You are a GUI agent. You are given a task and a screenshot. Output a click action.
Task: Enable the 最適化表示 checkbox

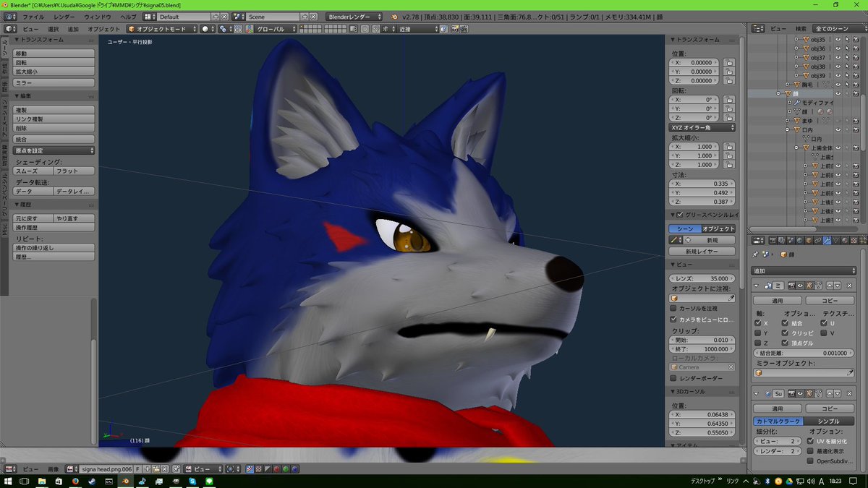(812, 450)
